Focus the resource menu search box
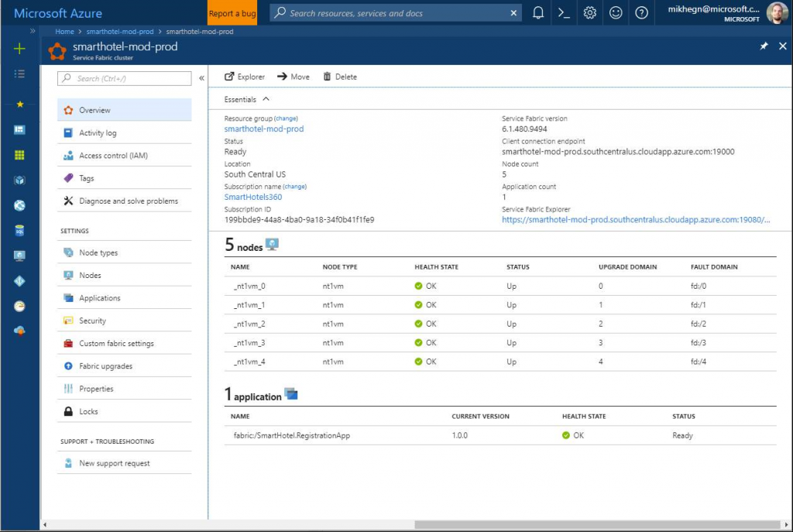The width and height of the screenshot is (793, 532). (125, 78)
